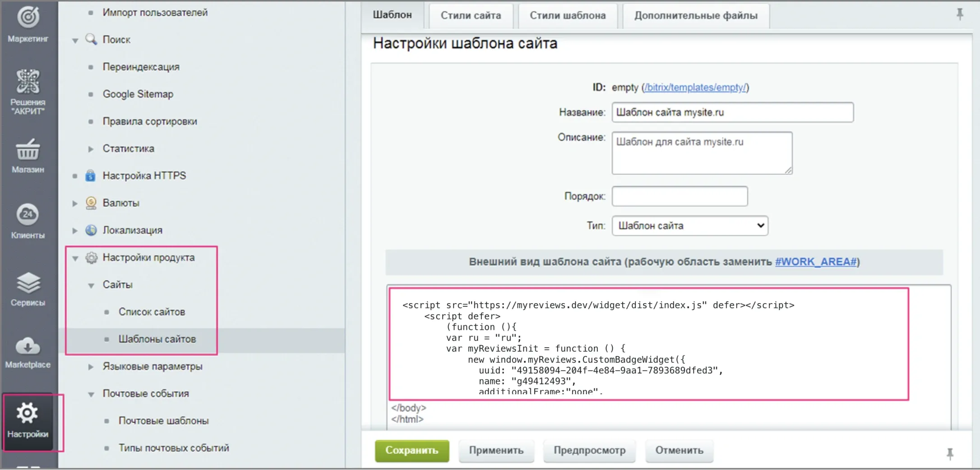Click the Применить button
Image resolution: width=980 pixels, height=470 pixels.
[496, 450]
